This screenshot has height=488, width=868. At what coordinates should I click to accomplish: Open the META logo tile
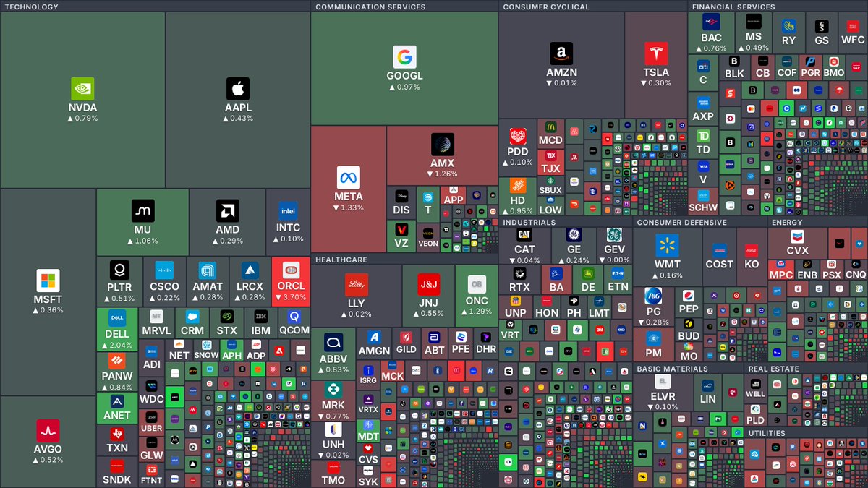point(349,178)
